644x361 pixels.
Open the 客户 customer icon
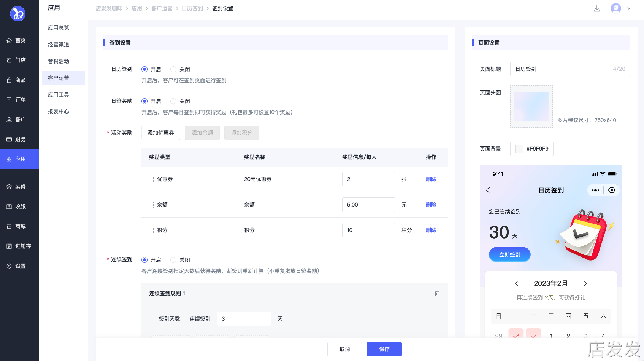click(x=9, y=120)
